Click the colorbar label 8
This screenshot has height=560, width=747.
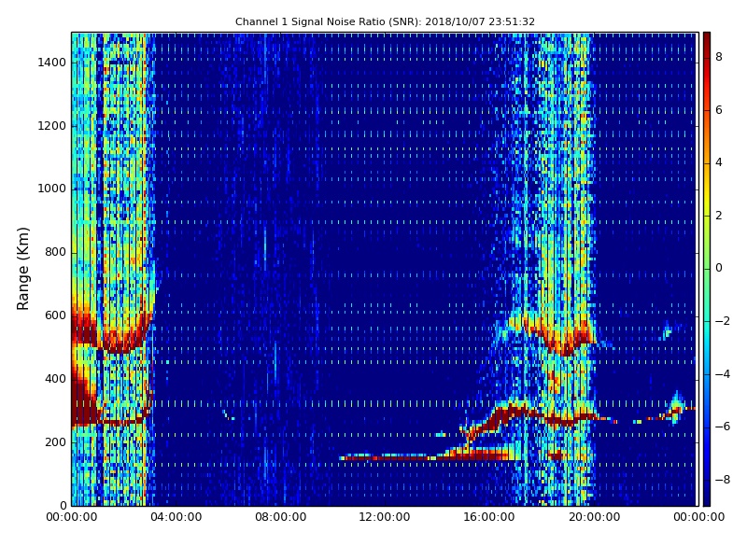point(719,57)
